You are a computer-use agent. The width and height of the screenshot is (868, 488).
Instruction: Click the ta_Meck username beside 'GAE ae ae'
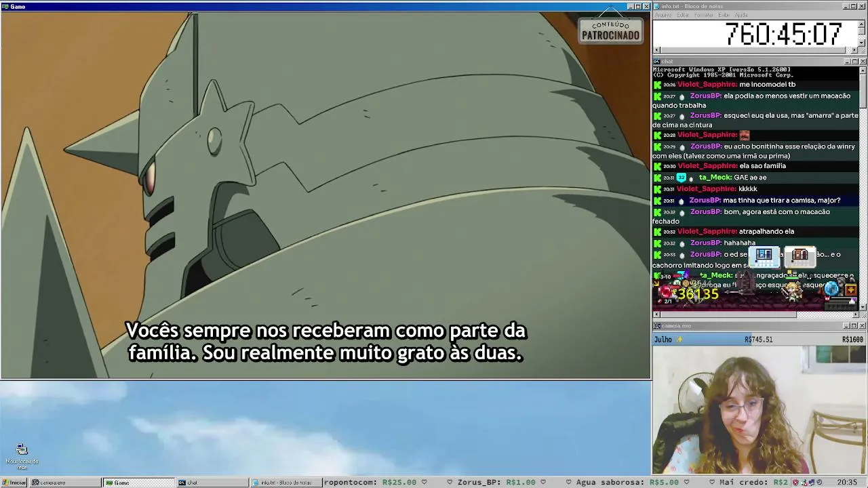[715, 178]
